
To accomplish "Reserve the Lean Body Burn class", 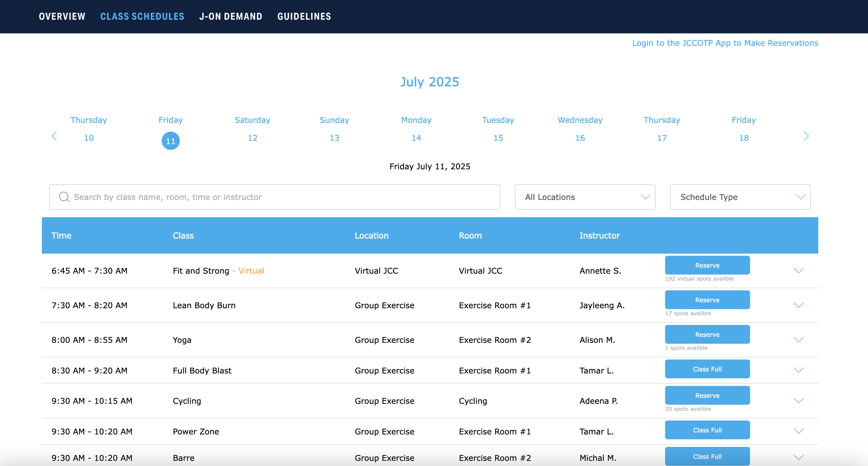I will [x=707, y=299].
